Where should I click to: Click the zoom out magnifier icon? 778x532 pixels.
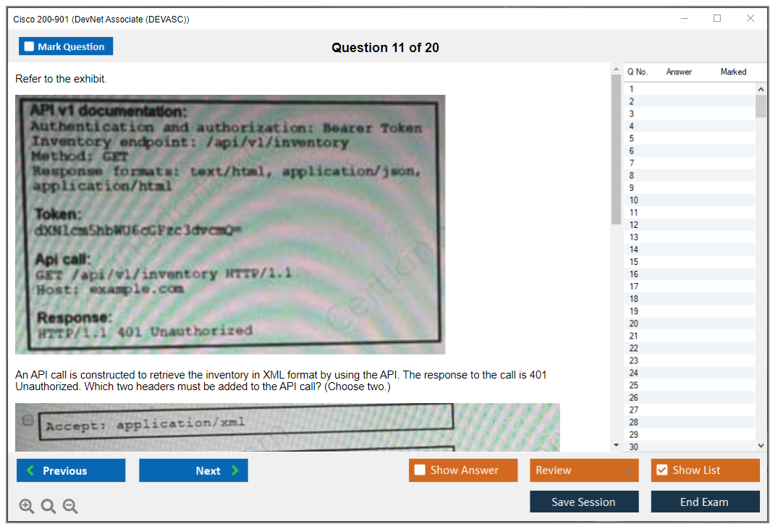tap(70, 507)
